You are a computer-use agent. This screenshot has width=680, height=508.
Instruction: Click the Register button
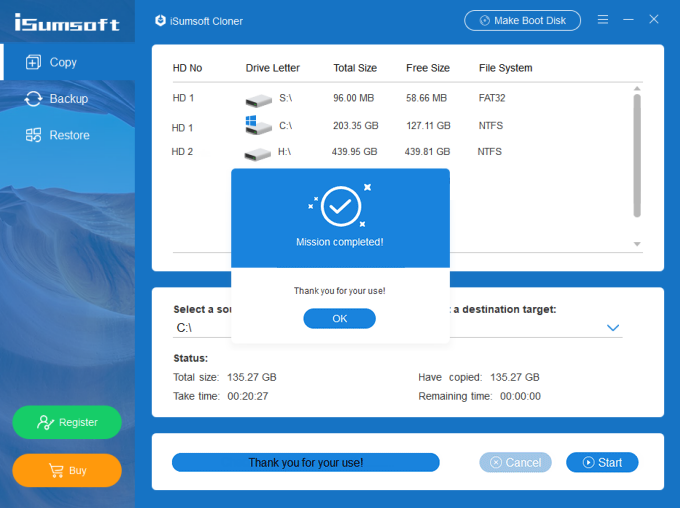pos(67,422)
